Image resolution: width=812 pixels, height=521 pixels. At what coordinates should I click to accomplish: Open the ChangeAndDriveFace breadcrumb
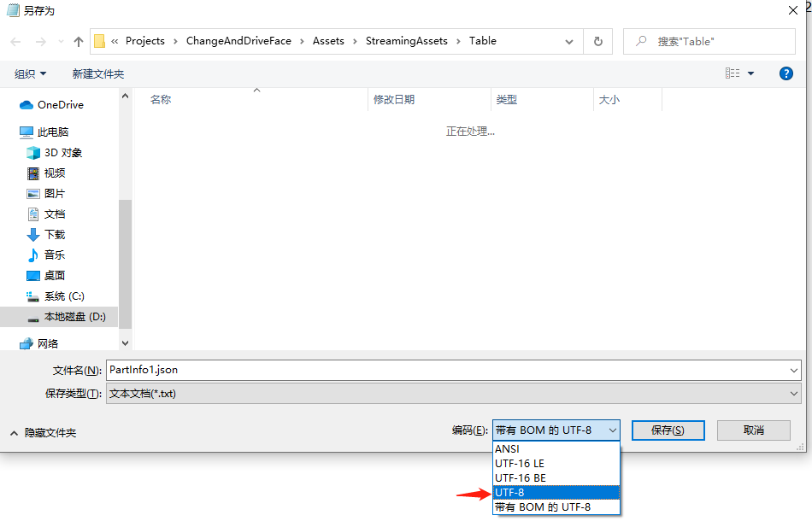(x=238, y=41)
